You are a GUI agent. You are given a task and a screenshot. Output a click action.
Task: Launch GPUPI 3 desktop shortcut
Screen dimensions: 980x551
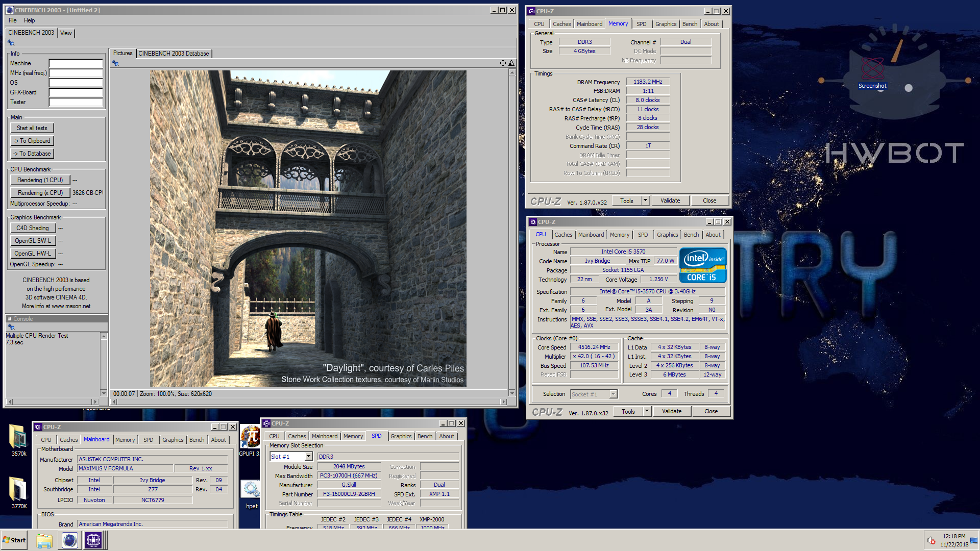(x=250, y=440)
